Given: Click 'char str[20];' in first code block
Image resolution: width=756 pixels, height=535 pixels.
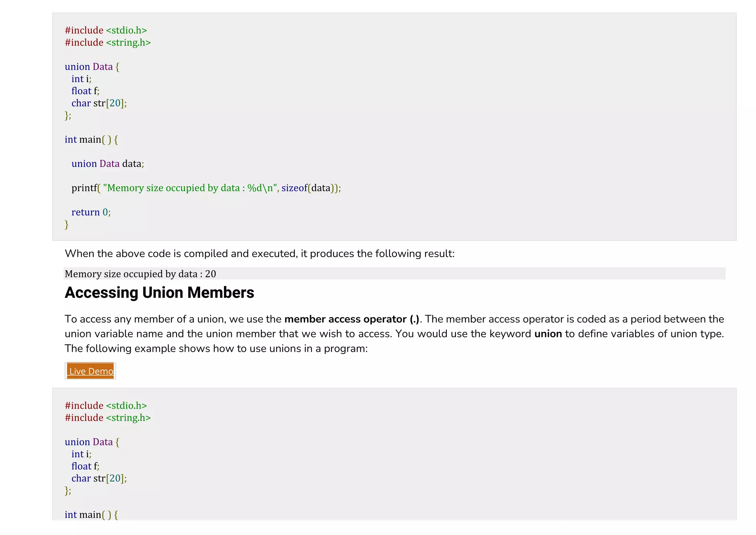Looking at the screenshot, I should click(99, 103).
